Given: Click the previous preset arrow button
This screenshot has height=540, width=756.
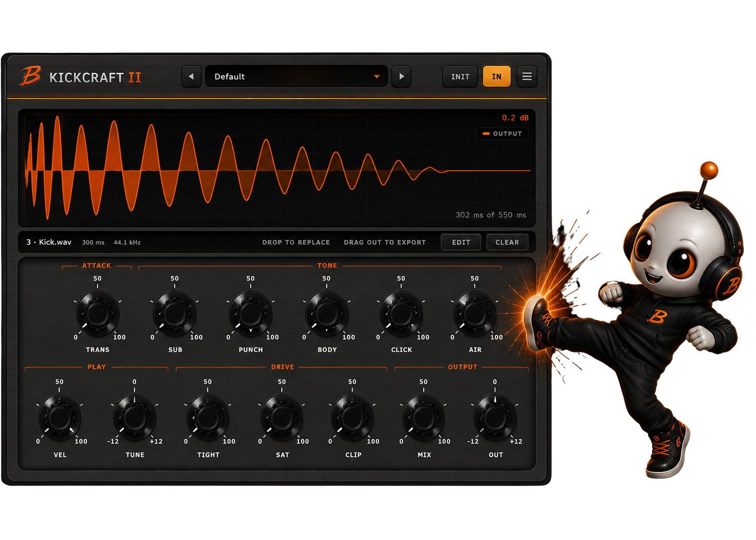Looking at the screenshot, I should pos(192,76).
